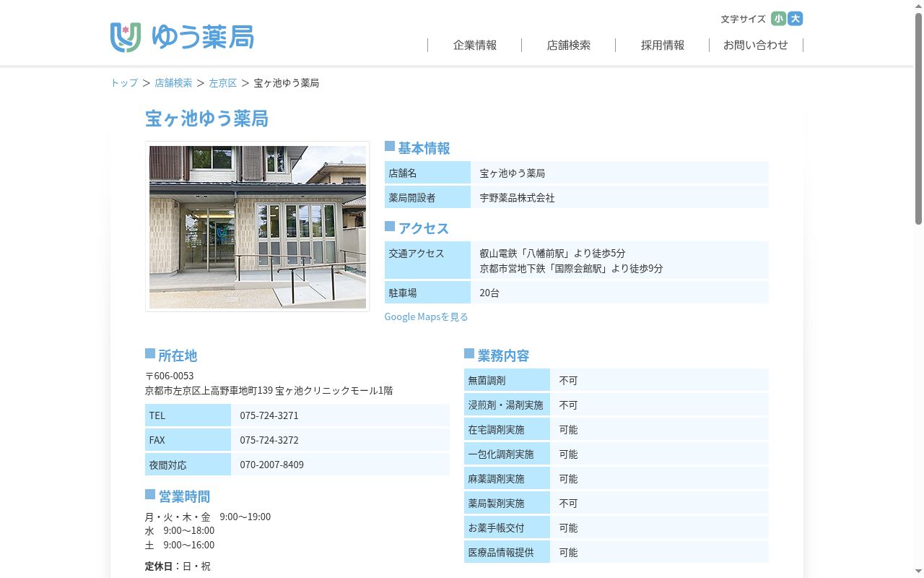924x578 pixels.
Task: Click the 無菌調剤 row label
Action: (507, 380)
